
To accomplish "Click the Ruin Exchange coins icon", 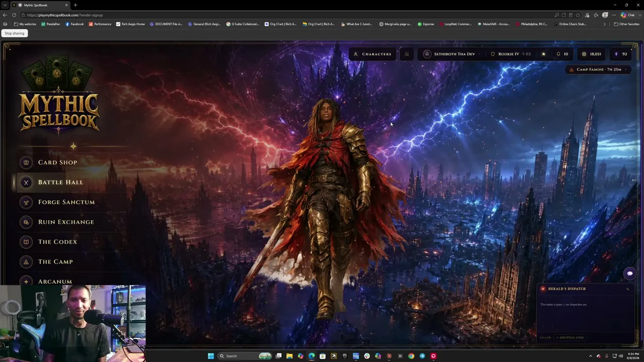I will coord(26,222).
